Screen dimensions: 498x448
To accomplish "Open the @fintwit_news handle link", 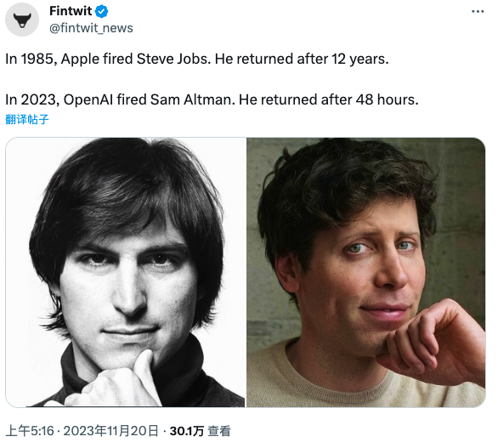I will tap(91, 28).
